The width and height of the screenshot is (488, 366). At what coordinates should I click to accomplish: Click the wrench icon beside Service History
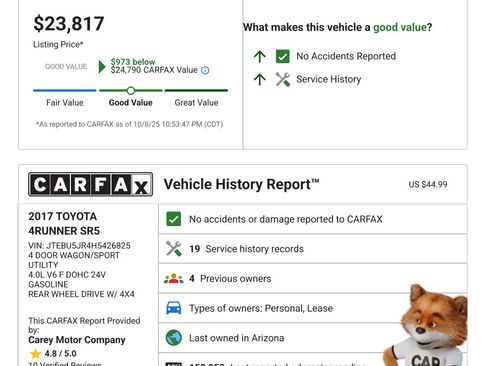point(283,80)
